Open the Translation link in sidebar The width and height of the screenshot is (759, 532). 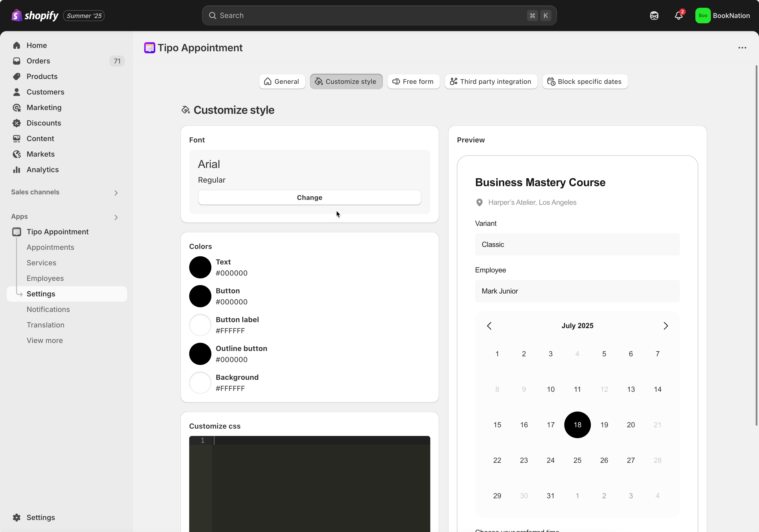(46, 325)
